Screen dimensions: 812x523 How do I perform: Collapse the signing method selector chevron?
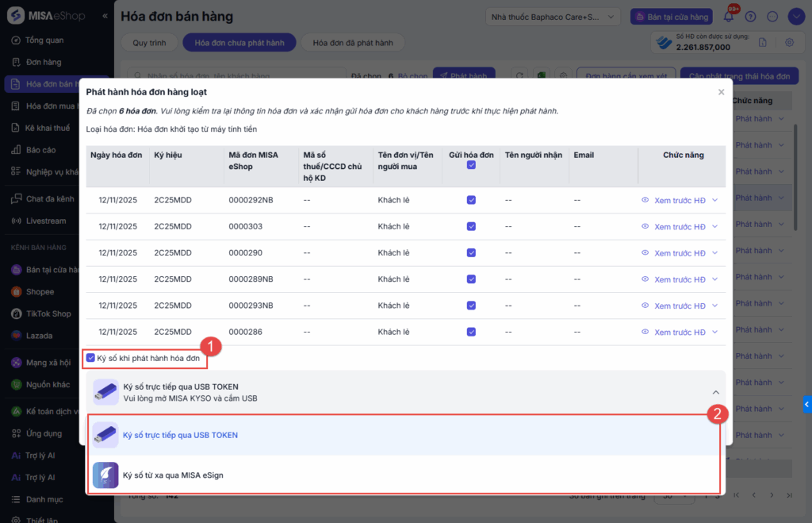pos(715,392)
